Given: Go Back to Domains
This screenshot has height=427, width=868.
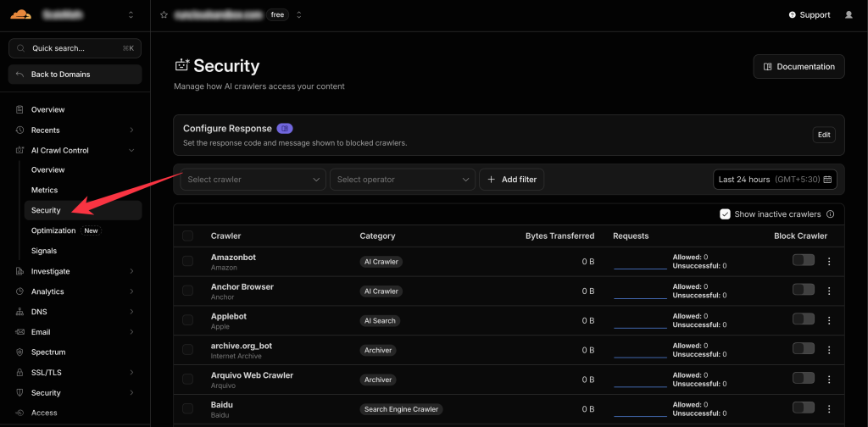Looking at the screenshot, I should point(75,75).
